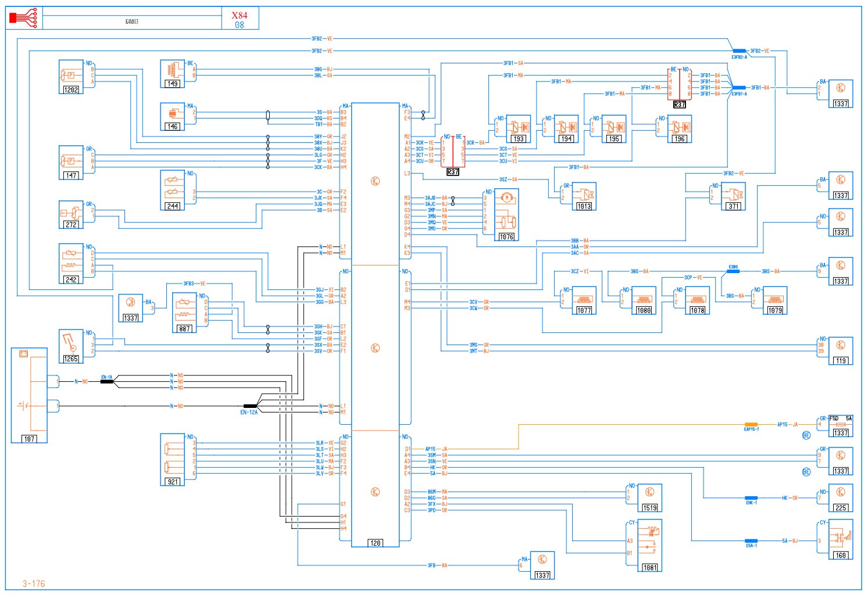Select component 272 symbol
This screenshot has width=868, height=595.
point(72,214)
